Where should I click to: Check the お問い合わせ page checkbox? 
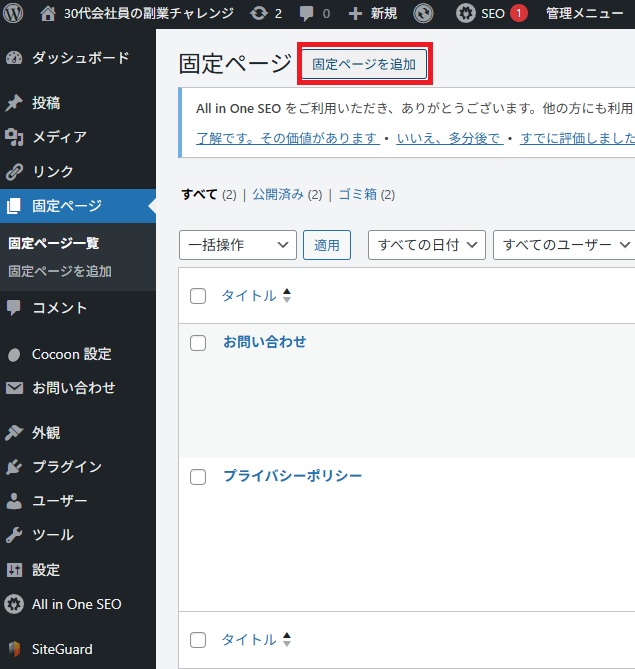(x=198, y=343)
